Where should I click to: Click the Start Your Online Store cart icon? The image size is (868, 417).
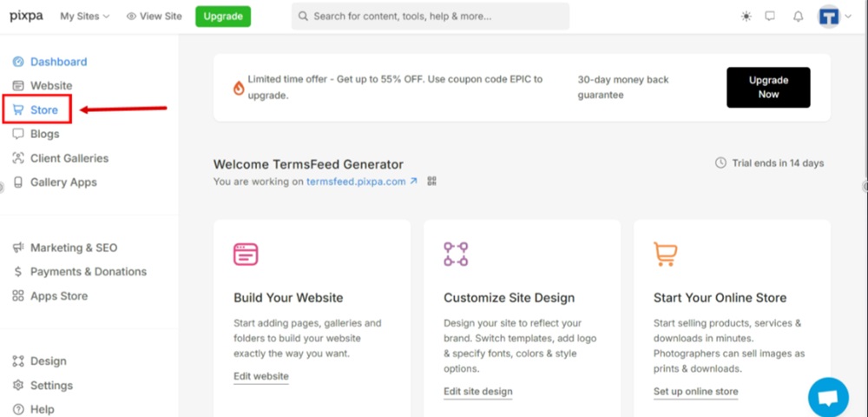click(x=666, y=255)
